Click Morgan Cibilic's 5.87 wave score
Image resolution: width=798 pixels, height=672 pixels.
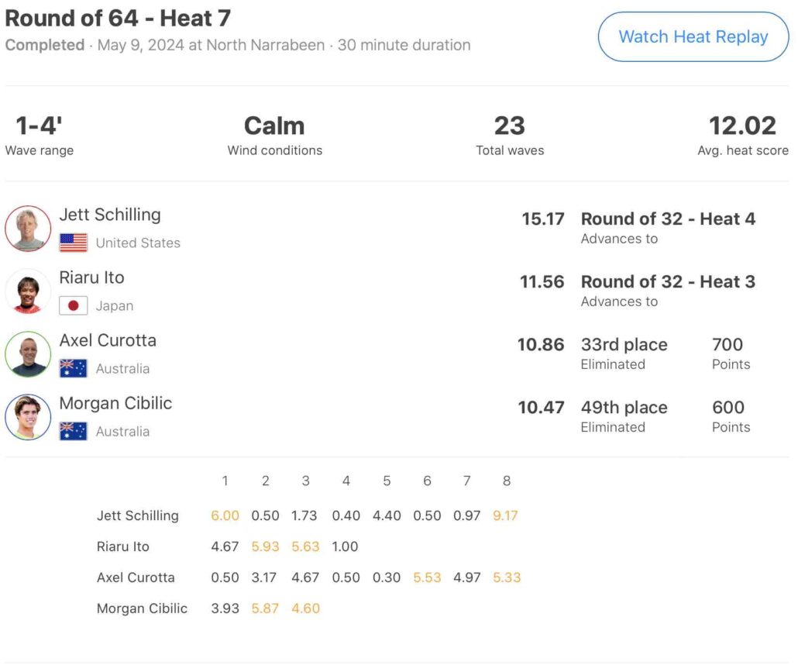coord(265,608)
